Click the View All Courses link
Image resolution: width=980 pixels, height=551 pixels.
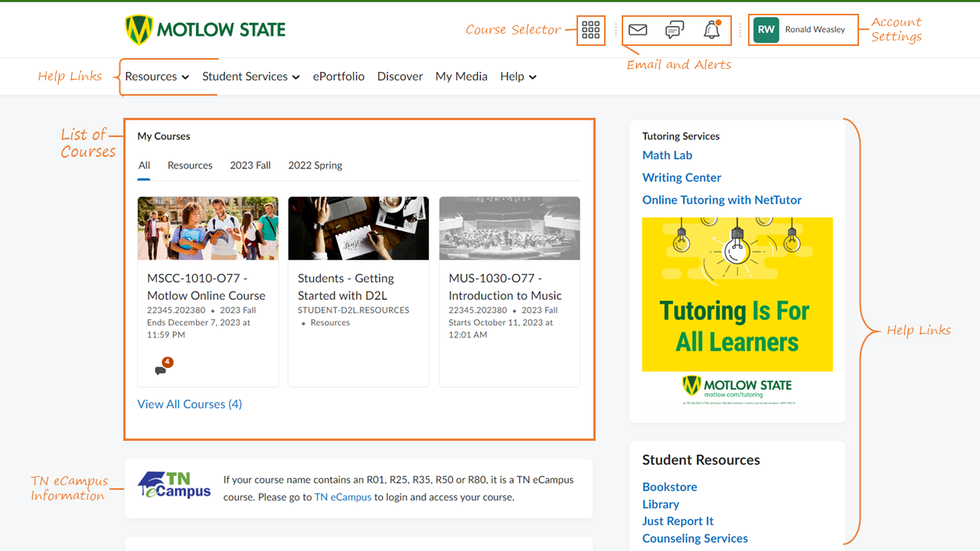point(189,403)
